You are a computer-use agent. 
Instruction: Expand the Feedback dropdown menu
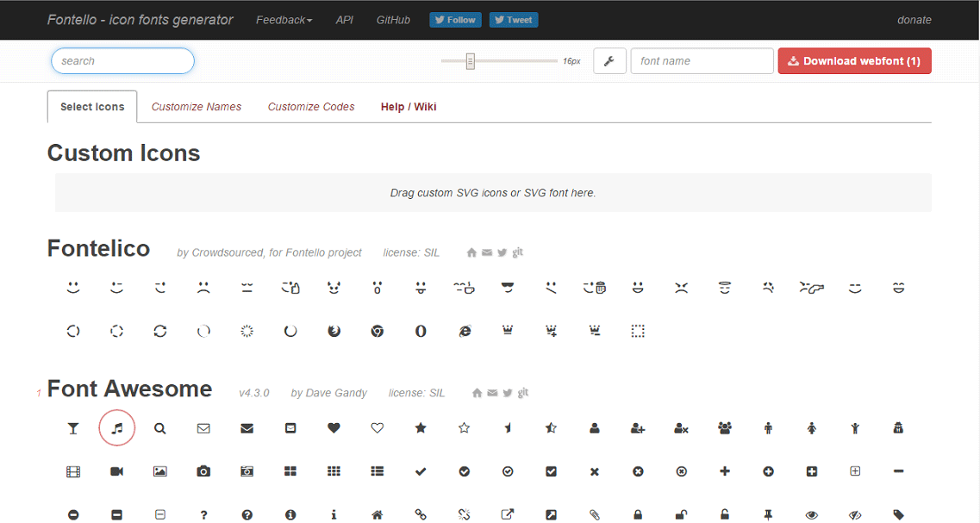click(284, 20)
